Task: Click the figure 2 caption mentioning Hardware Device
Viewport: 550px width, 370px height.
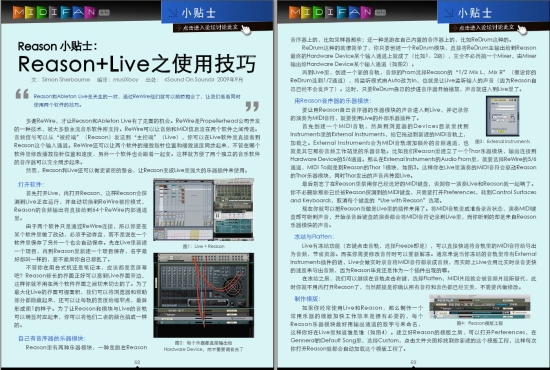Action: coord(203,346)
